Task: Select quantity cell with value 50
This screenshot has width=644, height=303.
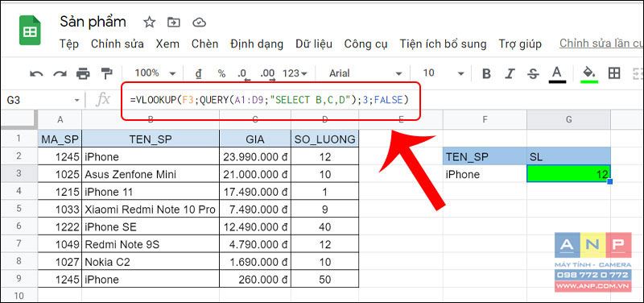Action: [x=325, y=279]
